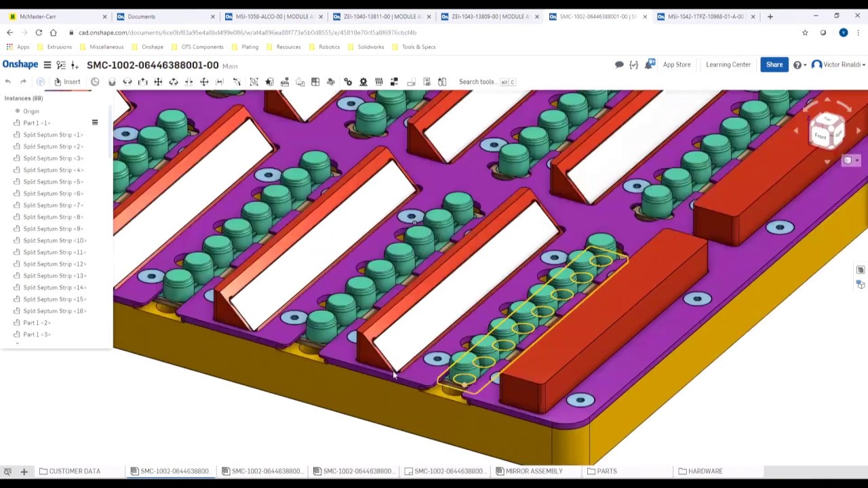
Task: Select the Parallel mate tool
Action: point(220,82)
